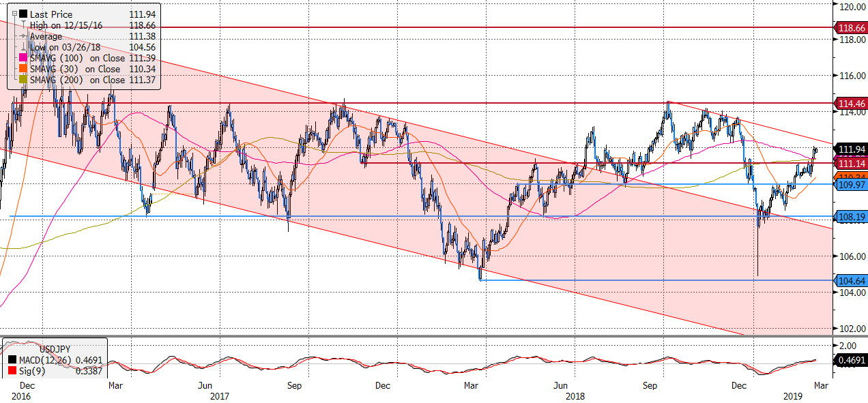The image size is (868, 403).
Task: Click the blue 104.64 axis level tag
Action: [852, 280]
